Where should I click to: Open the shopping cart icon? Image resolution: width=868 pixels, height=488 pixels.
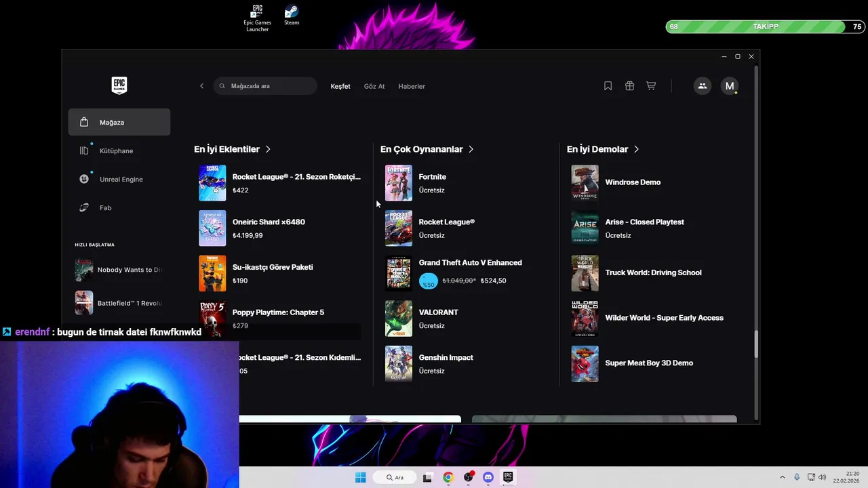coord(651,86)
